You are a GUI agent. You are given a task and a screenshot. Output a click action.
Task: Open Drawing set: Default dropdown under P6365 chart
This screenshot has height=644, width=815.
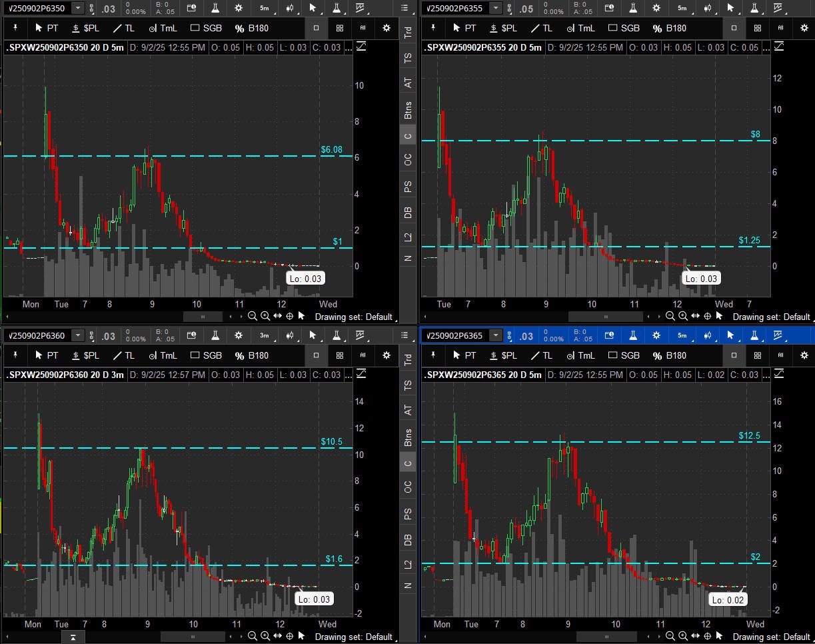coord(771,637)
